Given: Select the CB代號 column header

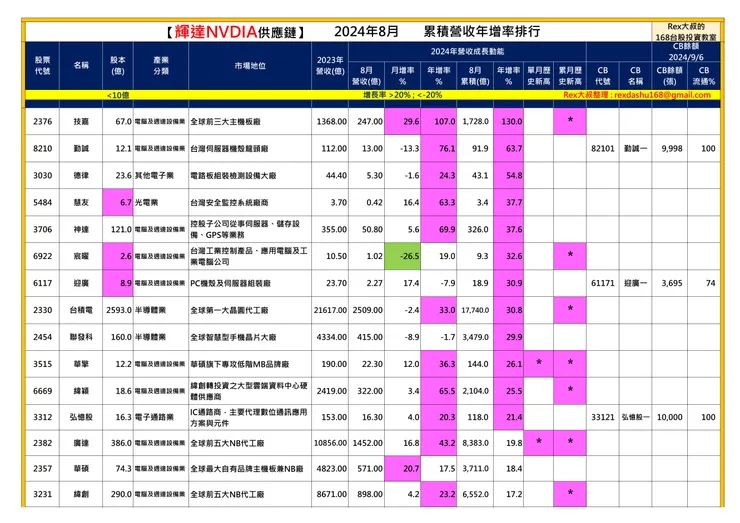Looking at the screenshot, I should pos(603,76).
